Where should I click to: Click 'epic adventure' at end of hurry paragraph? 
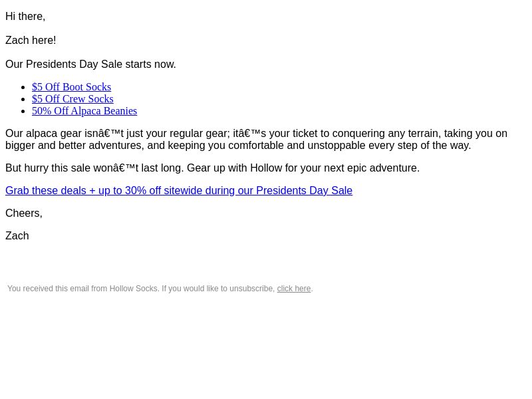click(x=384, y=168)
